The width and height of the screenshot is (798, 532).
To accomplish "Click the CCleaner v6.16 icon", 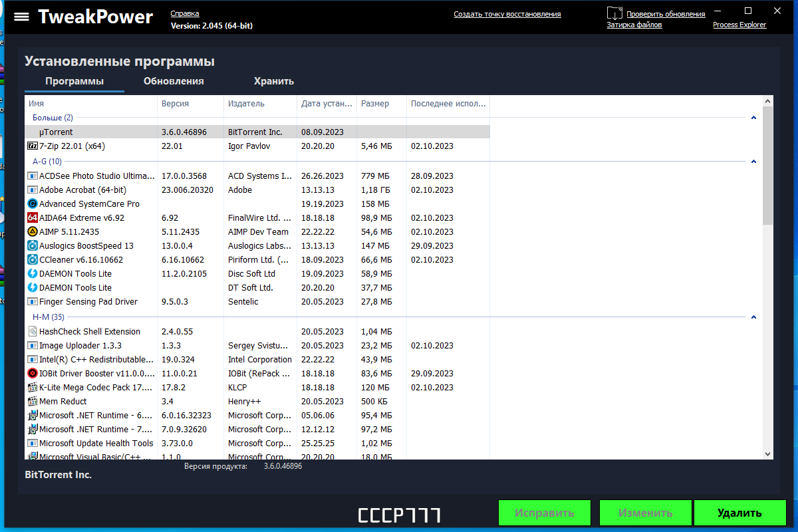I will click(33, 260).
